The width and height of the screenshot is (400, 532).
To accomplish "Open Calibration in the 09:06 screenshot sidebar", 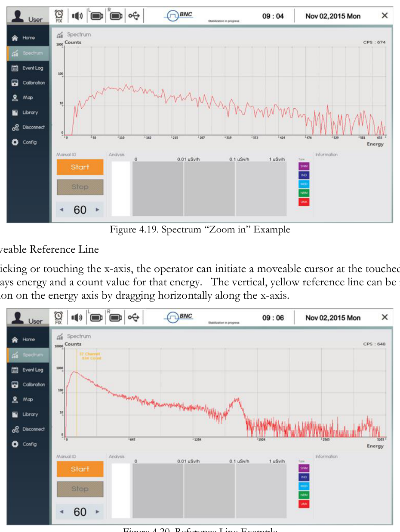I will coord(28,384).
